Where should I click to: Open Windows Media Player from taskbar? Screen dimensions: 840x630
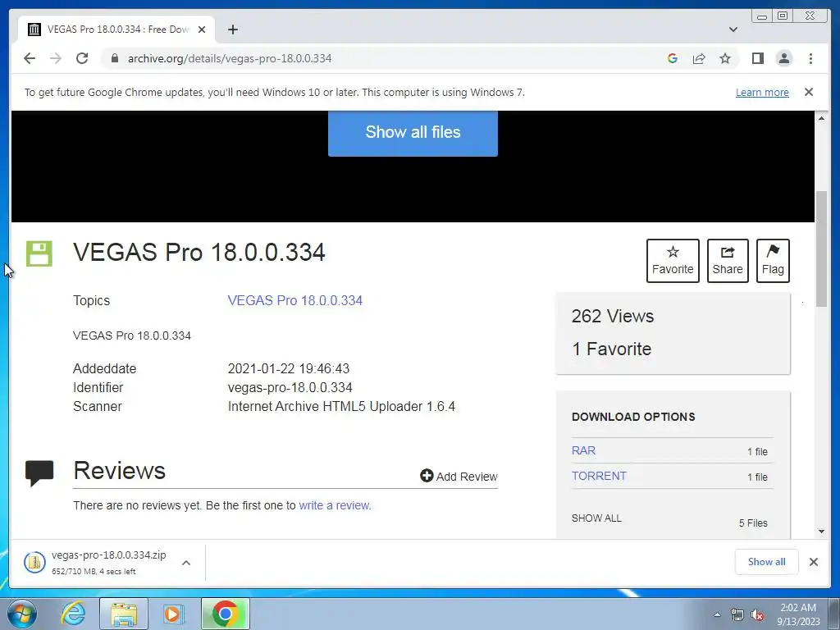[172, 614]
